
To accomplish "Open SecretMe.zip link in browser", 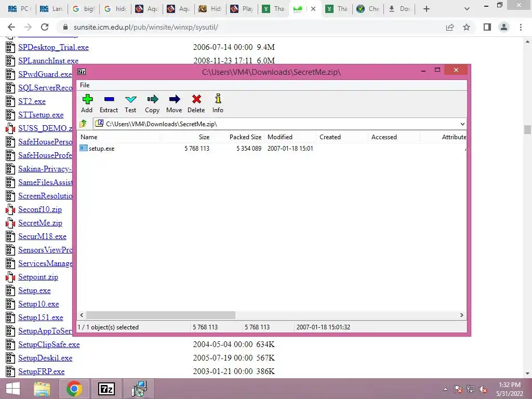I will (40, 223).
